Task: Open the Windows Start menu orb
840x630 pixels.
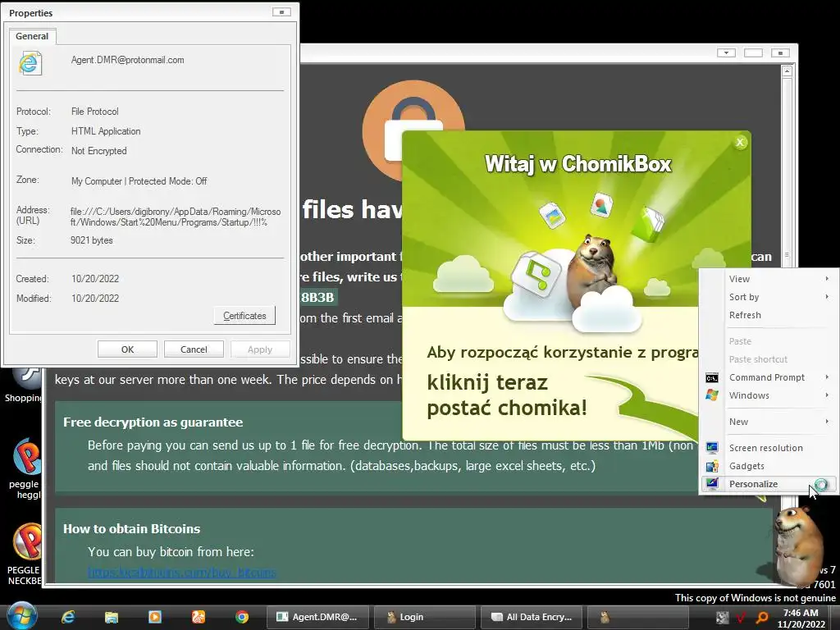Action: point(22,617)
